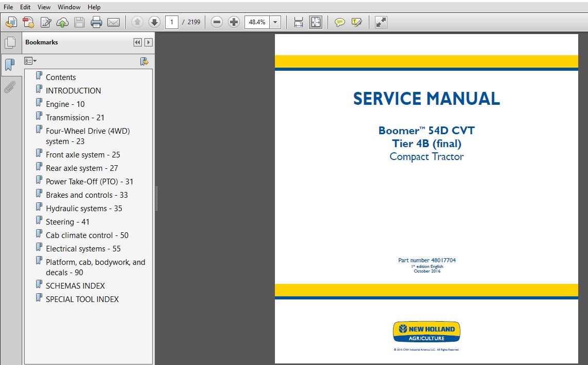Click the Edit text and sign icon

click(46, 23)
